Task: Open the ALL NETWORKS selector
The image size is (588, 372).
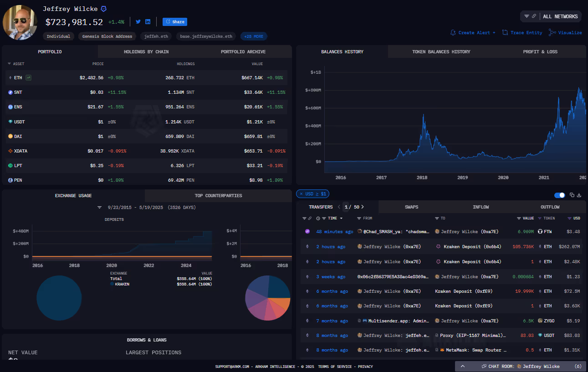Action: tap(551, 16)
